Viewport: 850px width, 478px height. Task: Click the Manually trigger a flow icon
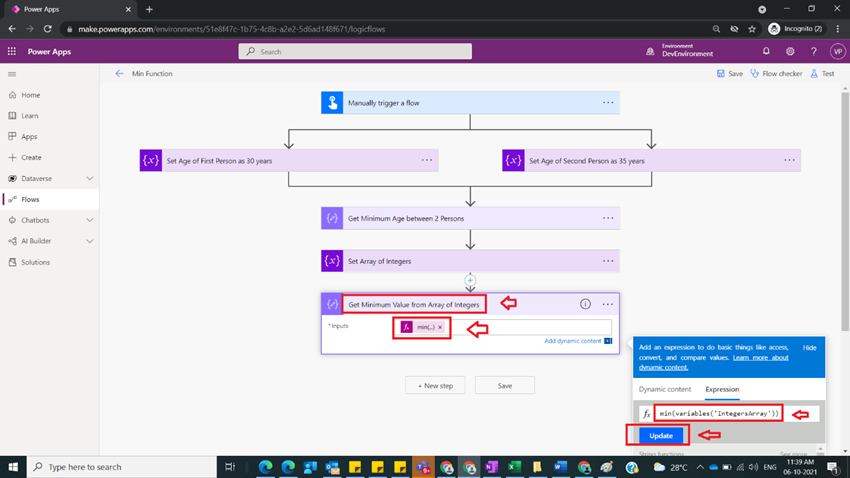pos(332,103)
